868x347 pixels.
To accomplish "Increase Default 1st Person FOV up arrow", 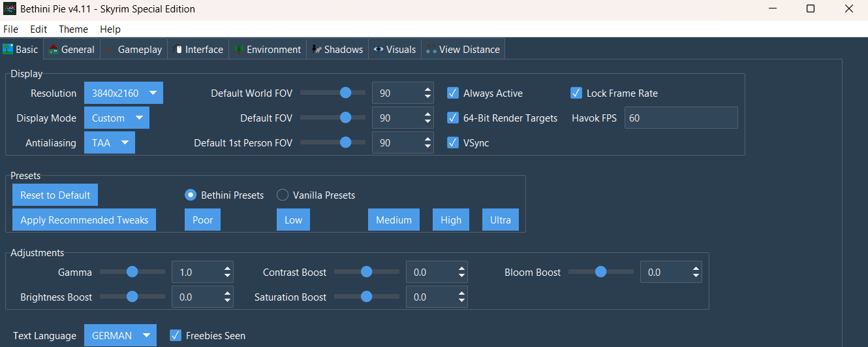I will click(428, 139).
